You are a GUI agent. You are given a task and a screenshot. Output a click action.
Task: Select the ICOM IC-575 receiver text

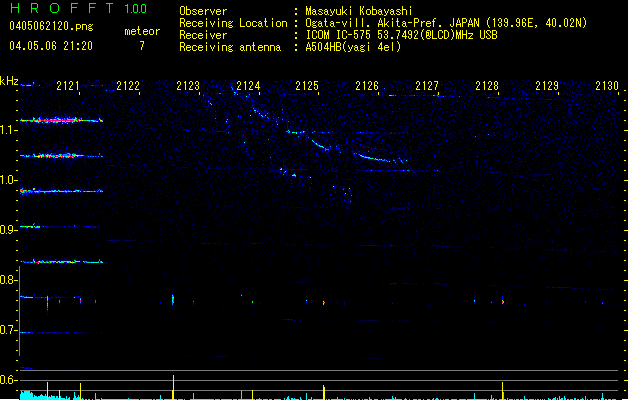coord(402,35)
